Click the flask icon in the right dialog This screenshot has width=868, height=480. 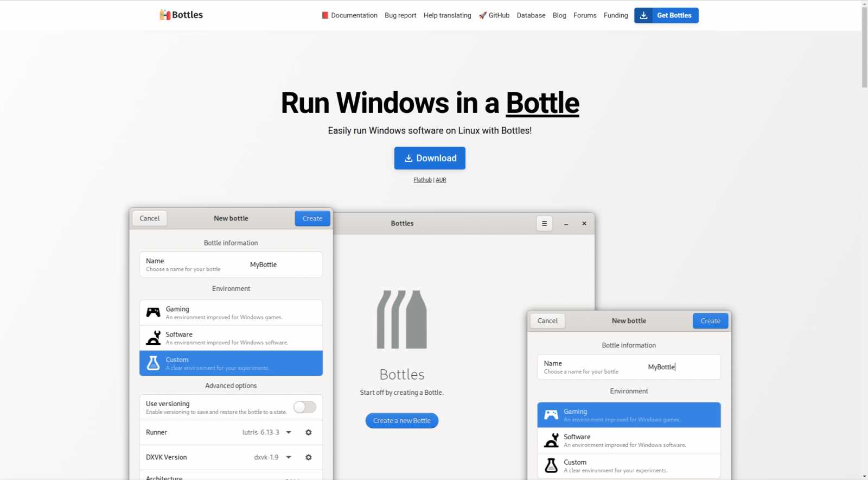pos(551,466)
